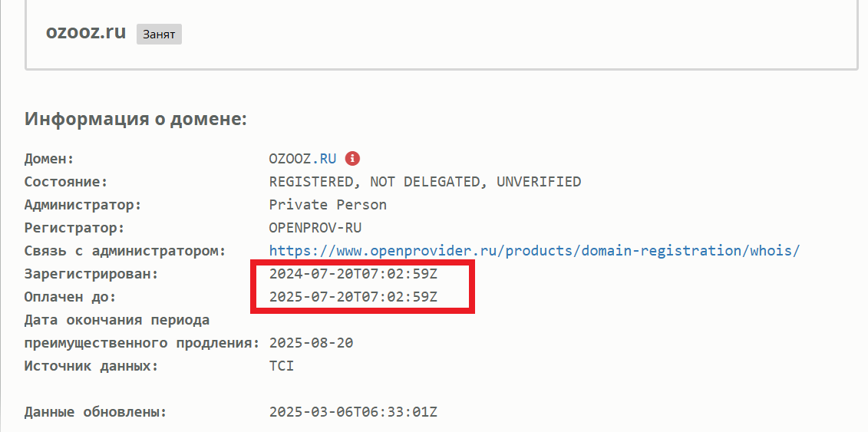Click the 2025-03-06T06:33:01Z update timestamp

click(x=353, y=412)
